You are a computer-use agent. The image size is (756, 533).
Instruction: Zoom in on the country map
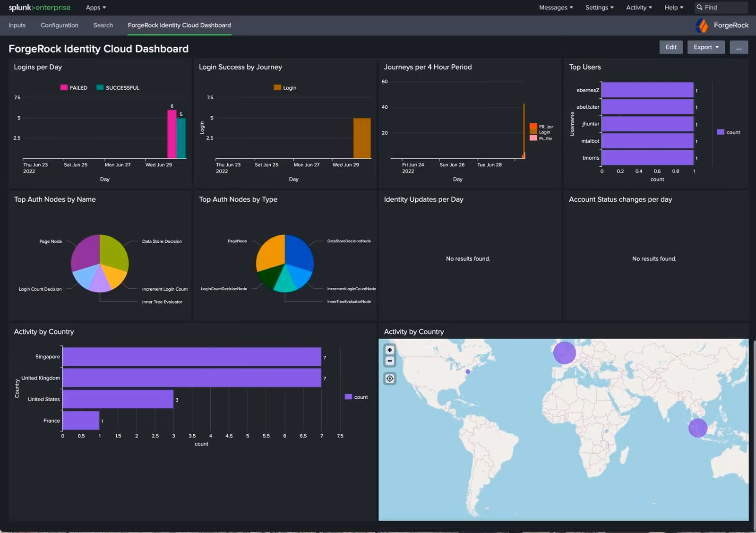point(389,350)
